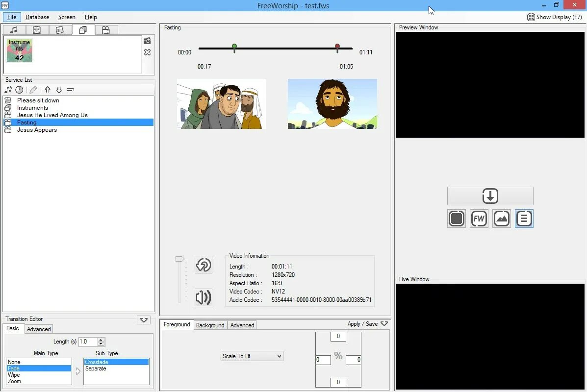Click the add presentation icon beside thumbnails
Viewport: 587px width, 392px height.
pyautogui.click(x=148, y=40)
